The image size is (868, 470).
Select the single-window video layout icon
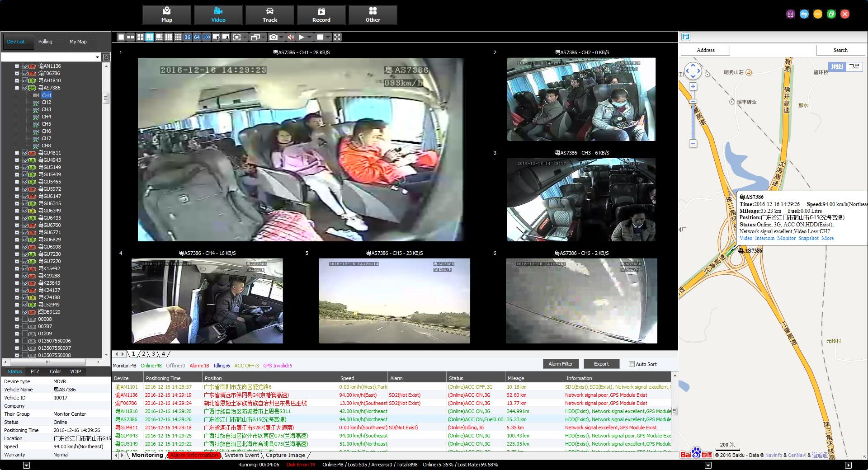(121, 37)
